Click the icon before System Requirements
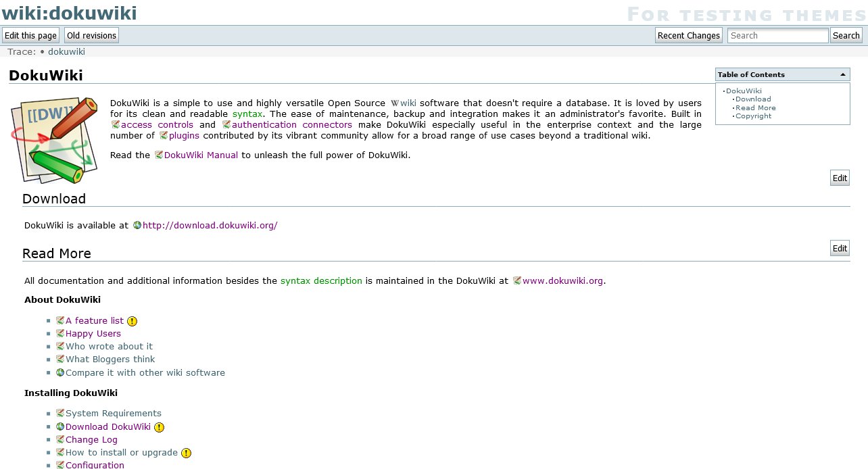 [60, 414]
